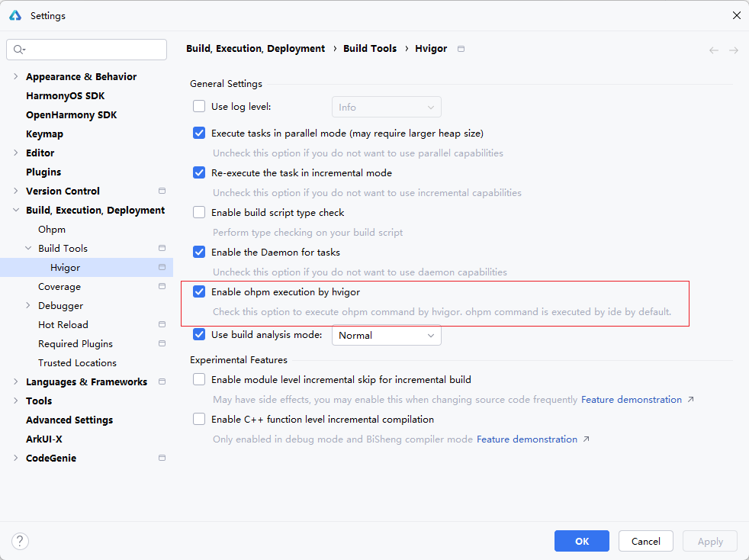The height and width of the screenshot is (560, 749).
Task: Expand the Appearance & Behavior tree node
Action: click(16, 77)
